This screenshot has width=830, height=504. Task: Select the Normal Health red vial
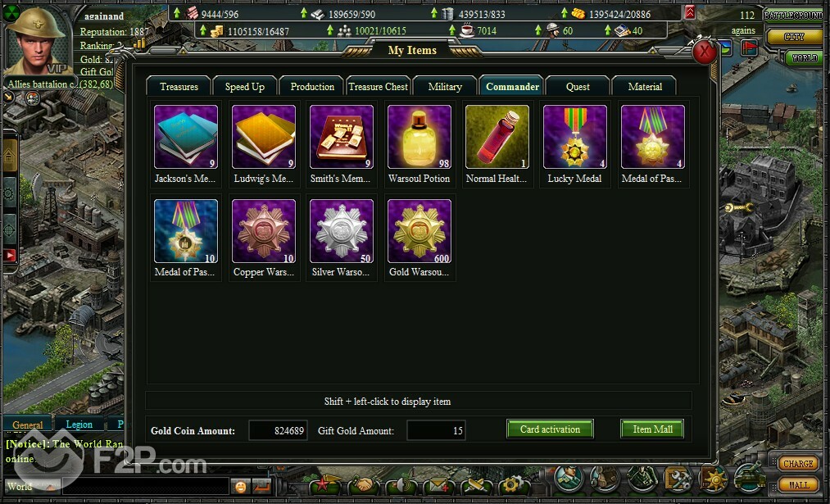pos(497,137)
